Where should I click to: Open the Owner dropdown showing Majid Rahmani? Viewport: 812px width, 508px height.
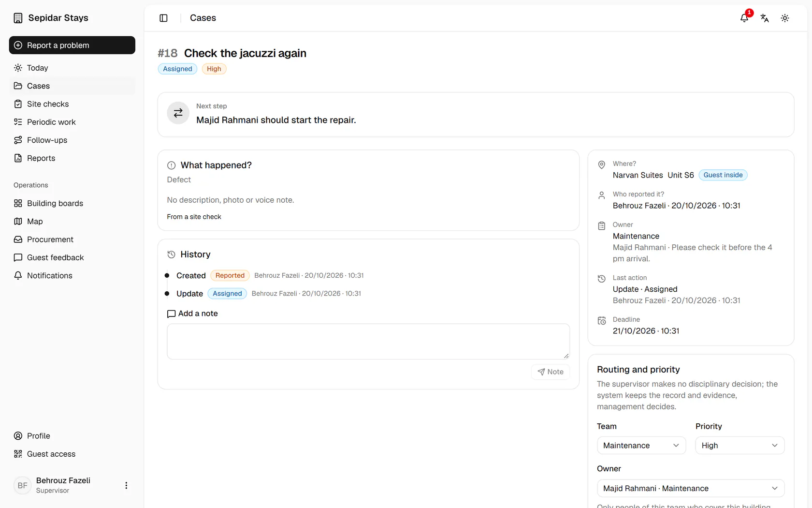(x=691, y=488)
